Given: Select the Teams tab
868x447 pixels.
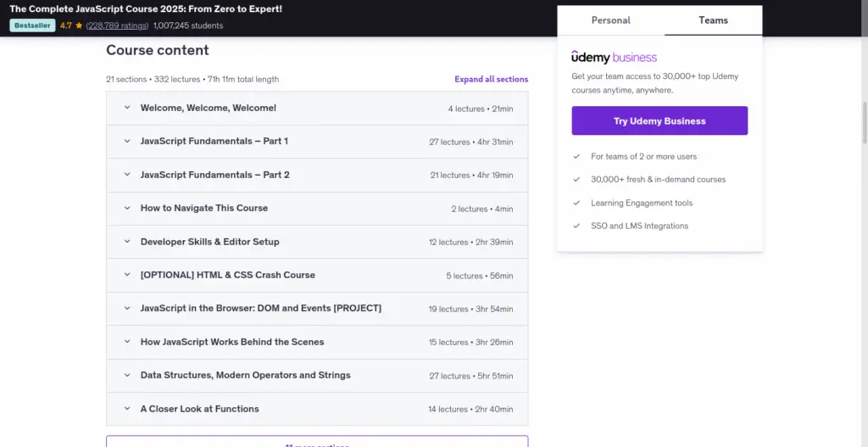Looking at the screenshot, I should (x=713, y=20).
